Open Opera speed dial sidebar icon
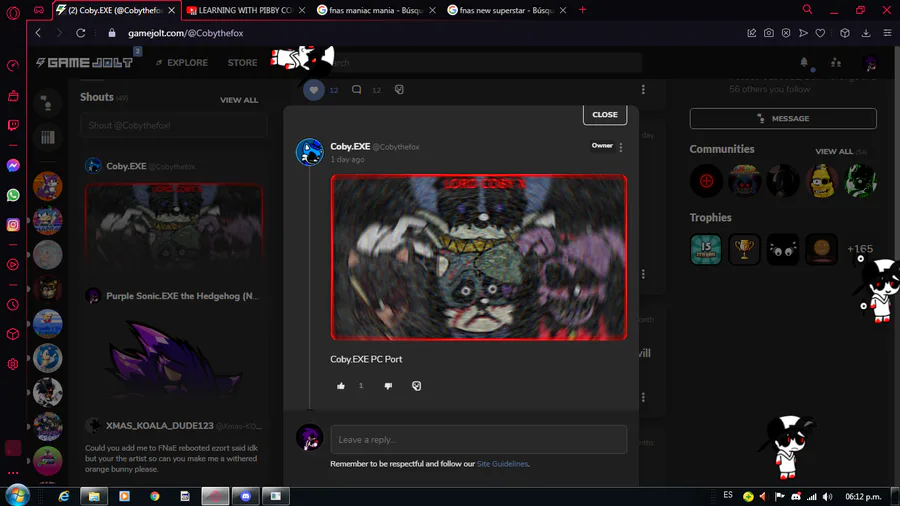This screenshot has height=506, width=900. click(x=13, y=66)
